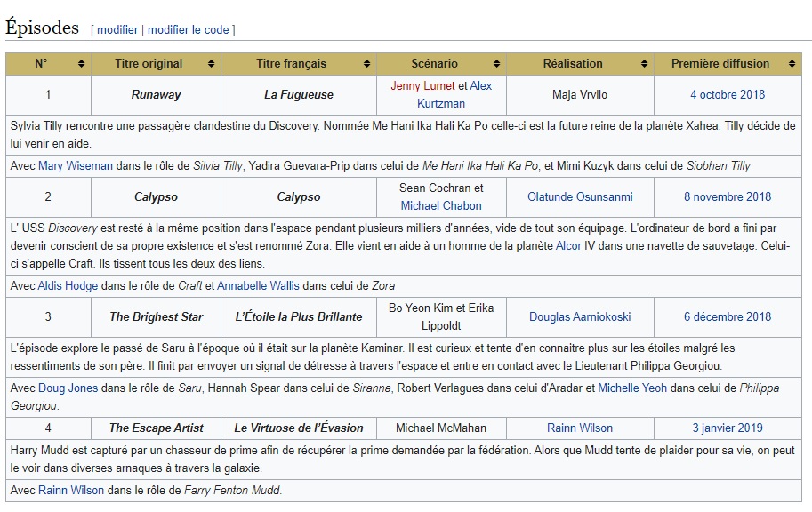
Task: Open '8 novembre 2018' date link
Action: click(728, 197)
